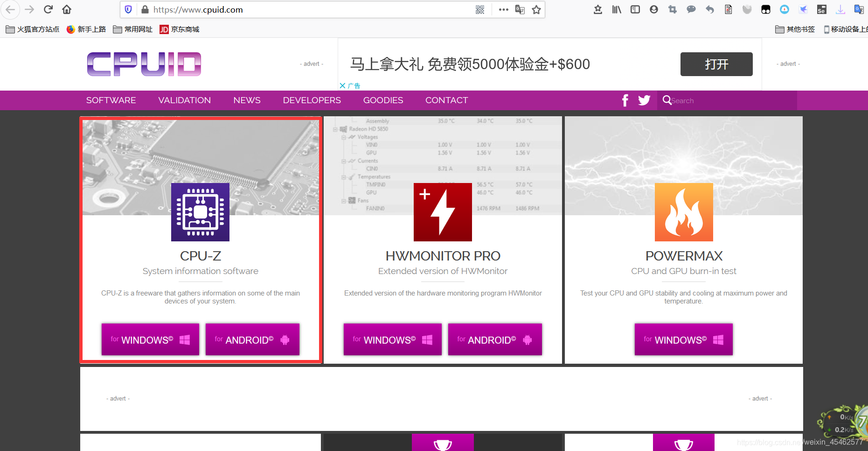The width and height of the screenshot is (868, 451).
Task: Open the NEWS menu item
Action: pos(247,100)
